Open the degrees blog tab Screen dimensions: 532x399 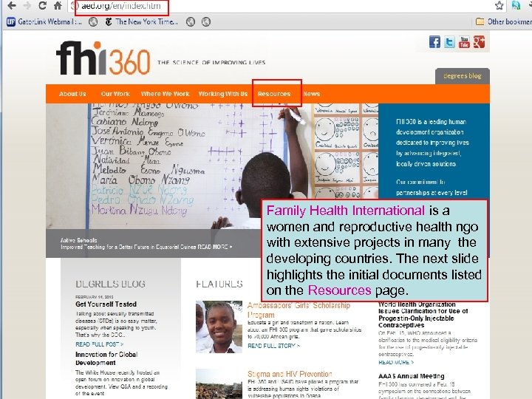coord(463,76)
